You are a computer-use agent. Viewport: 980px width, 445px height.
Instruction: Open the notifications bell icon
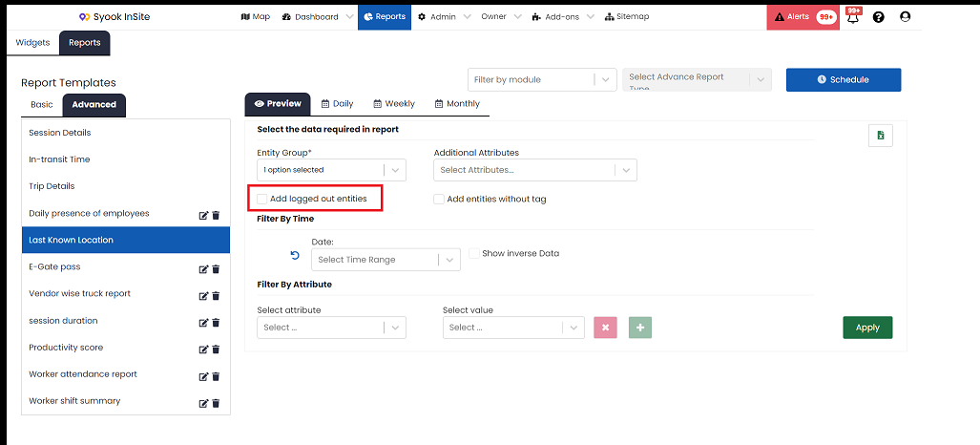[x=852, y=17]
